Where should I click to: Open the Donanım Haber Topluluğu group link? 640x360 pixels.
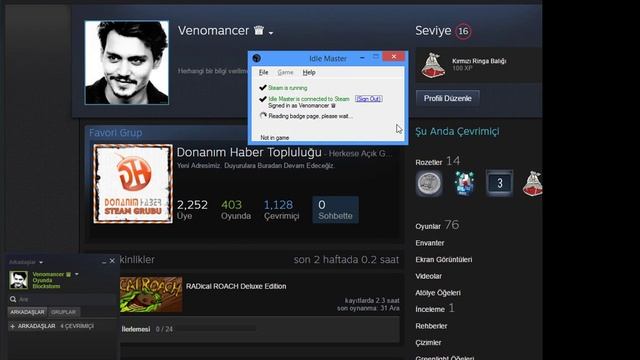249,152
